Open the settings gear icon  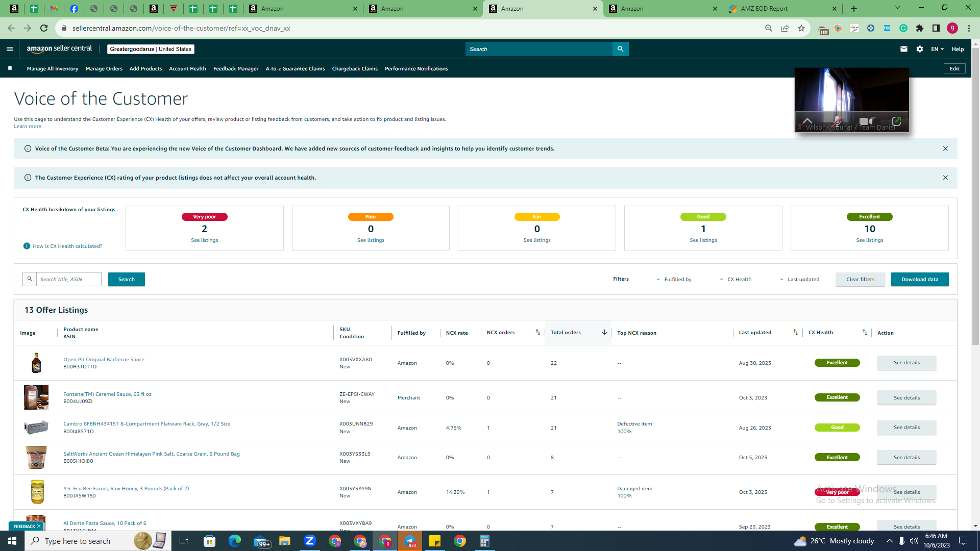tap(920, 49)
